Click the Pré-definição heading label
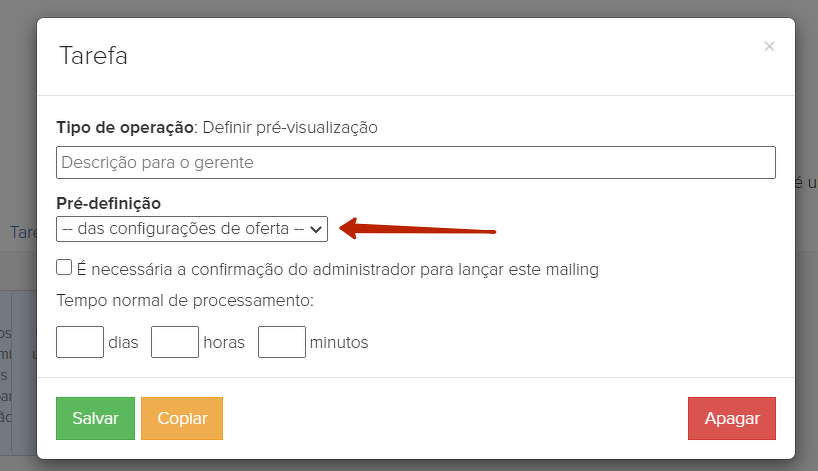818x471 pixels. click(109, 204)
